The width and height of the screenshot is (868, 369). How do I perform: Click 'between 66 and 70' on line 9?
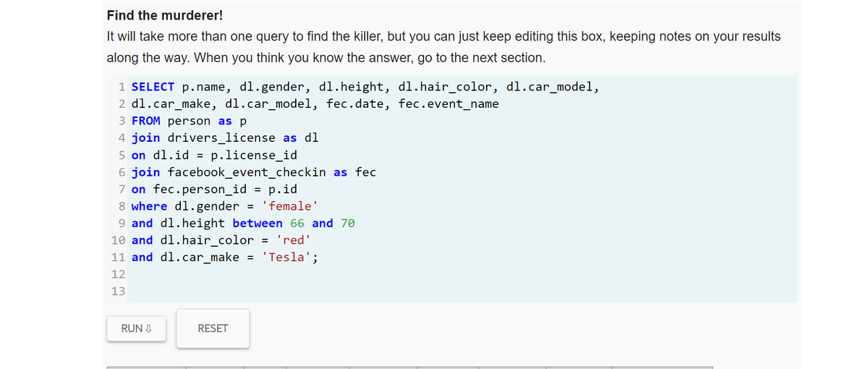(294, 223)
